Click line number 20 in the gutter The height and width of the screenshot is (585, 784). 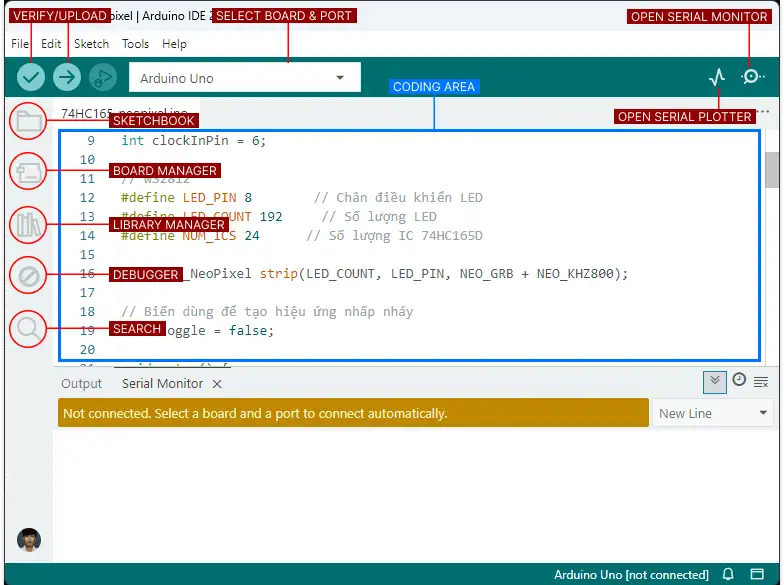pos(87,350)
